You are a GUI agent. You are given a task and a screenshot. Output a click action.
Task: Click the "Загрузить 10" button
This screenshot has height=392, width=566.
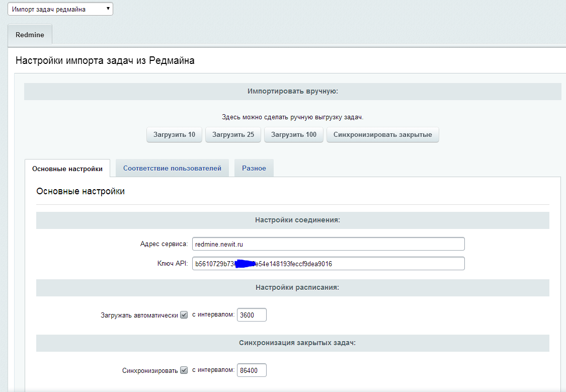174,134
